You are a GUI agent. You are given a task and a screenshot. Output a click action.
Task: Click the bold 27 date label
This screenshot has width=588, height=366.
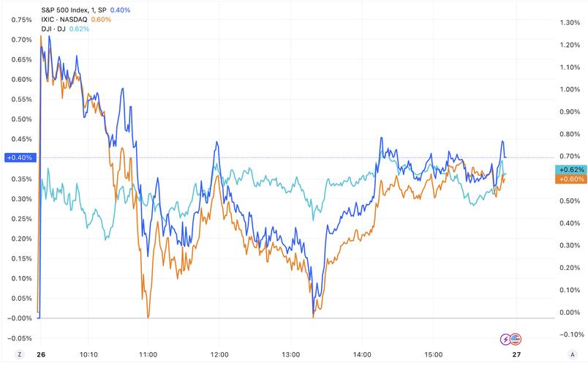click(x=516, y=355)
